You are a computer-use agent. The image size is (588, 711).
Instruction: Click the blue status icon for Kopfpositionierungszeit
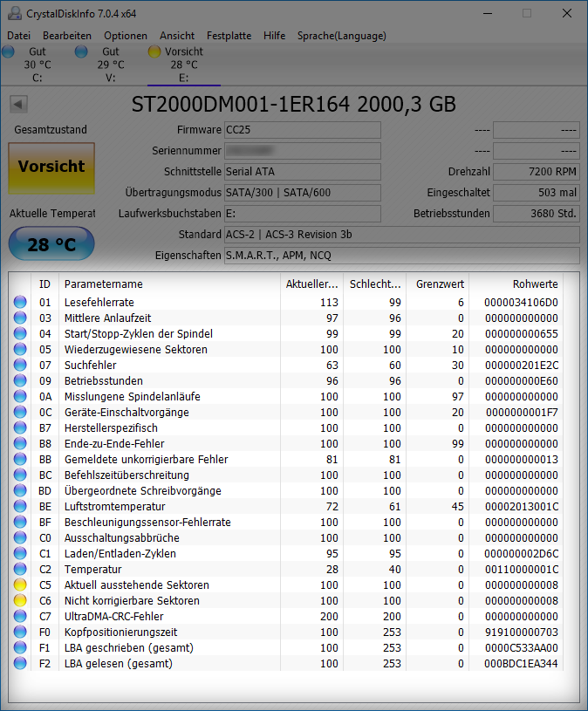pos(20,632)
